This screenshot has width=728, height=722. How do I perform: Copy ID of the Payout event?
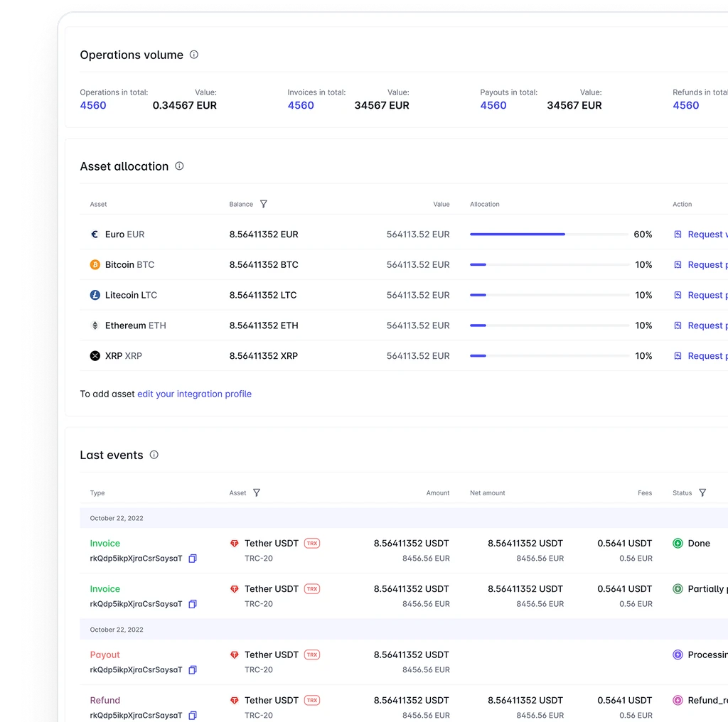pos(193,669)
